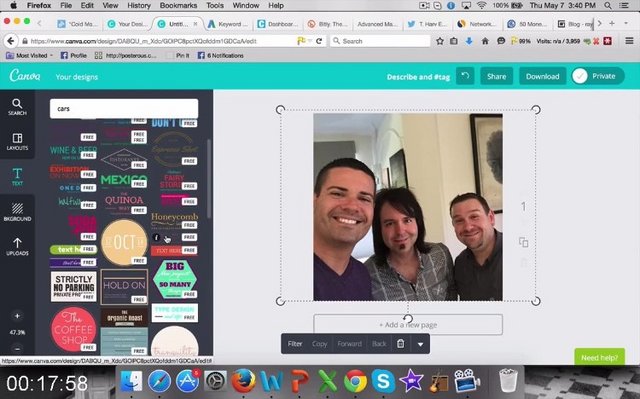The image size is (640, 399).
Task: Select the STRICTLY NO PARKING text template
Action: point(74,286)
